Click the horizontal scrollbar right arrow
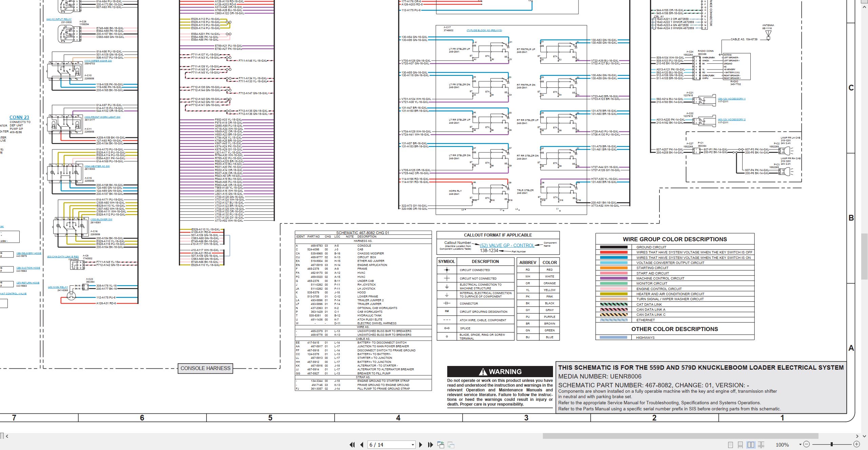The width and height of the screenshot is (868, 450). [x=857, y=436]
